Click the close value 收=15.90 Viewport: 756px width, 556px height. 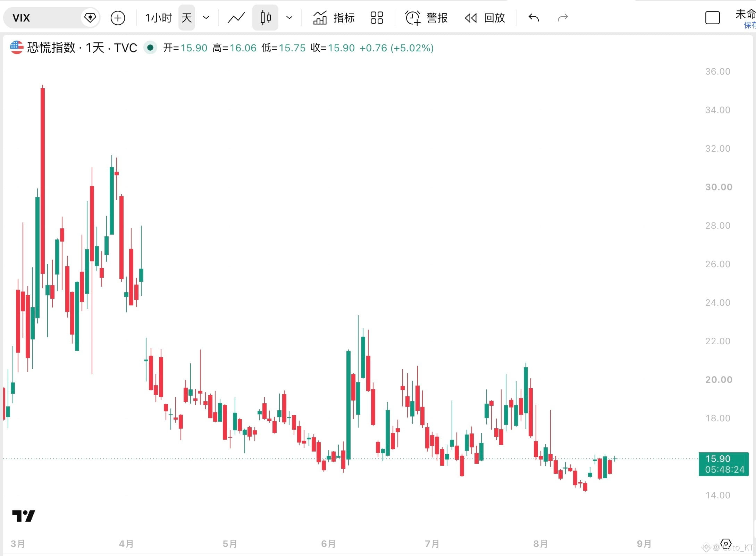tap(333, 48)
